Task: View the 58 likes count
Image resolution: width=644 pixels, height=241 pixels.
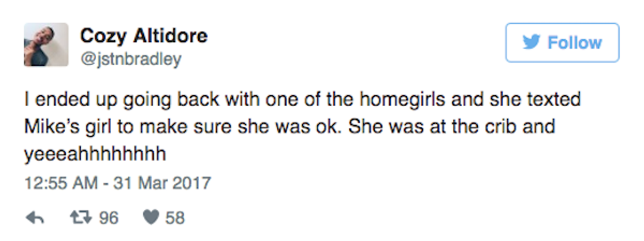Action: 175,217
